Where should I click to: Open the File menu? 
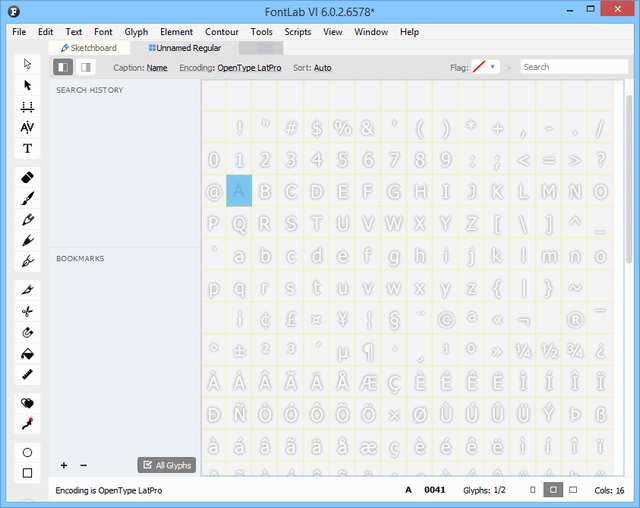19,32
